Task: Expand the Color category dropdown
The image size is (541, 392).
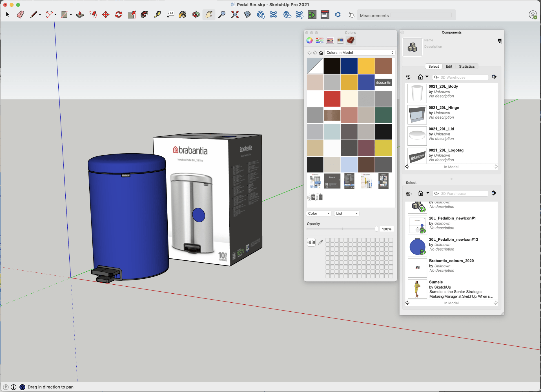Action: point(318,213)
